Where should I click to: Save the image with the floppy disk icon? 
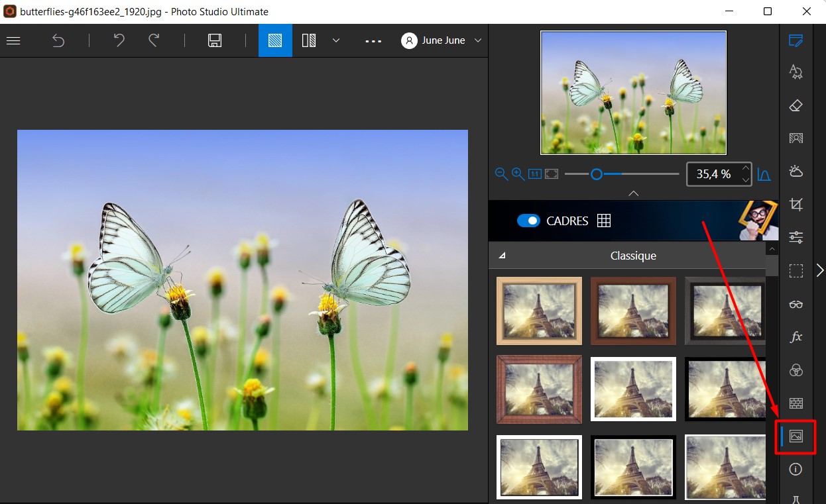215,40
